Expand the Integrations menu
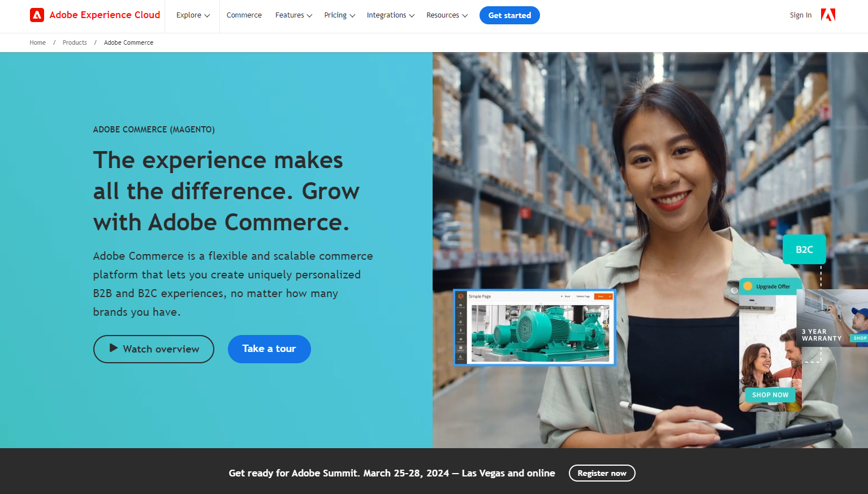Screen dimensions: 868x494 click(390, 15)
